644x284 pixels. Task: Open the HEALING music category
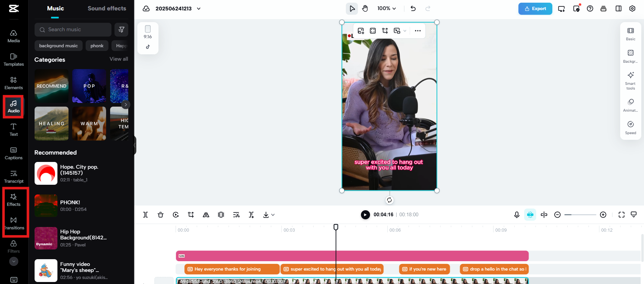[x=51, y=123]
